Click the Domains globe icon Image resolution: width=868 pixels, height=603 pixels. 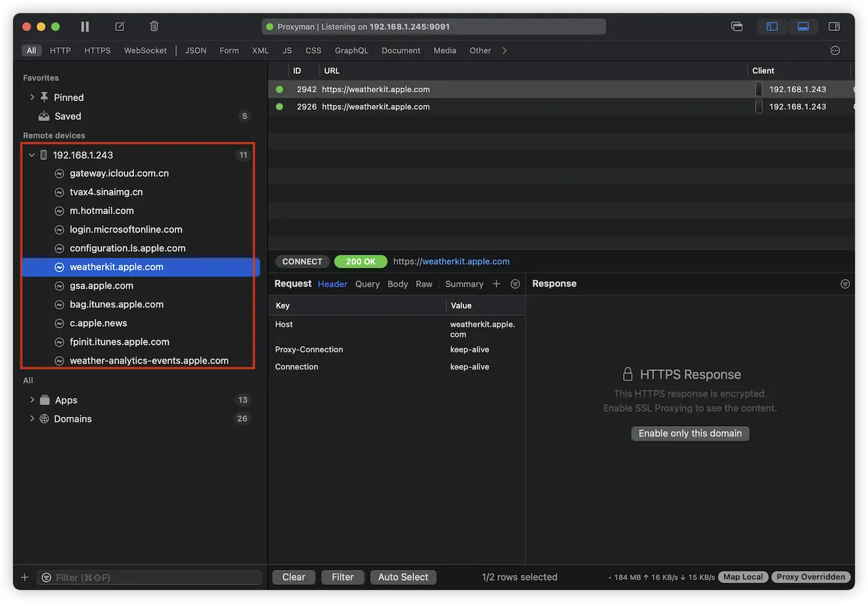[45, 419]
